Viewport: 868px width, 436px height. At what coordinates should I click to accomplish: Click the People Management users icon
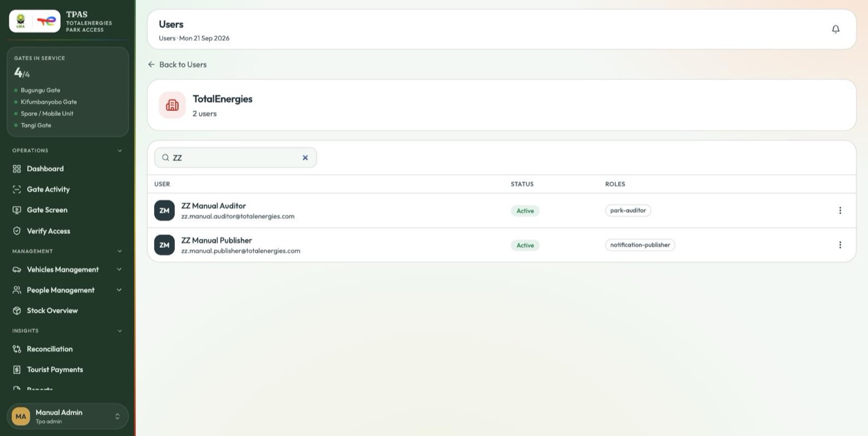click(17, 290)
